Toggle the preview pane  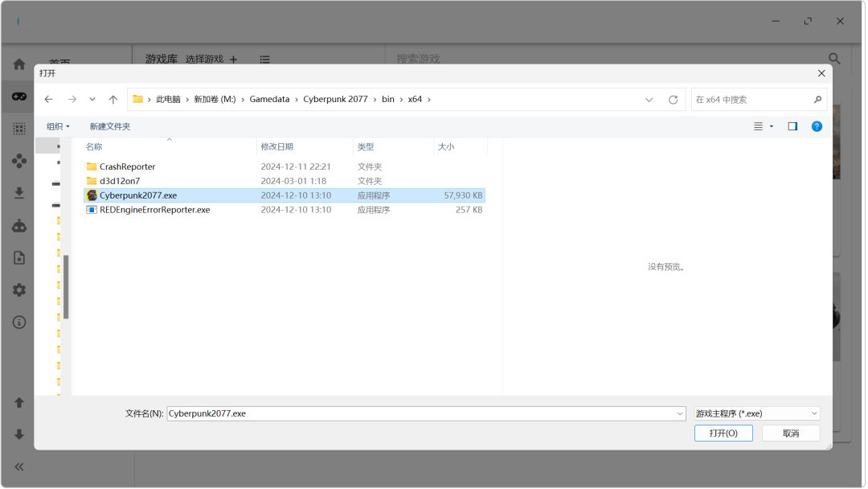point(792,126)
